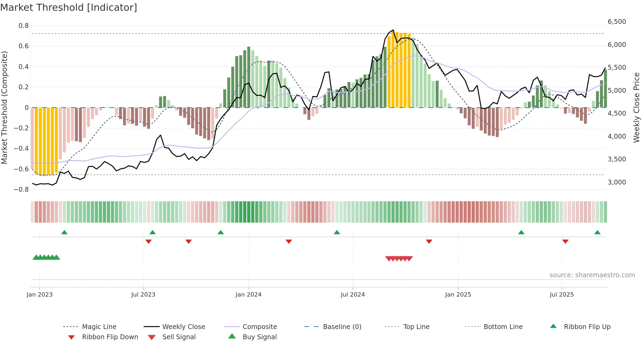Click the Ribbon Flip Up marker near February 2023

coord(64,232)
